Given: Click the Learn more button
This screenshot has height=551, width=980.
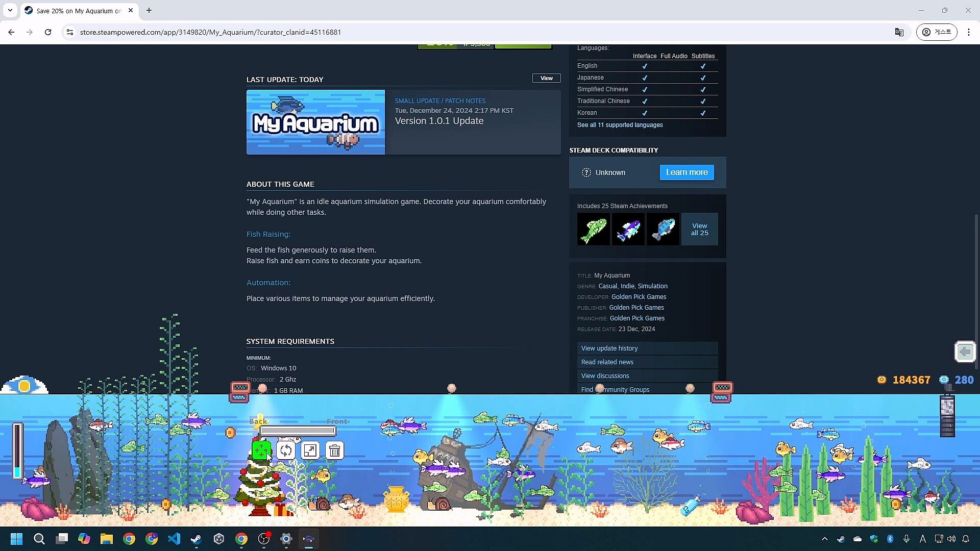Looking at the screenshot, I should click(687, 172).
